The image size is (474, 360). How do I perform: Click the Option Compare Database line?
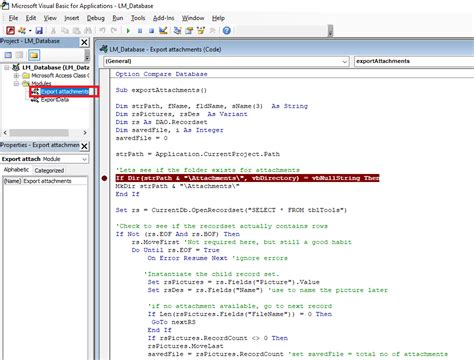[161, 74]
